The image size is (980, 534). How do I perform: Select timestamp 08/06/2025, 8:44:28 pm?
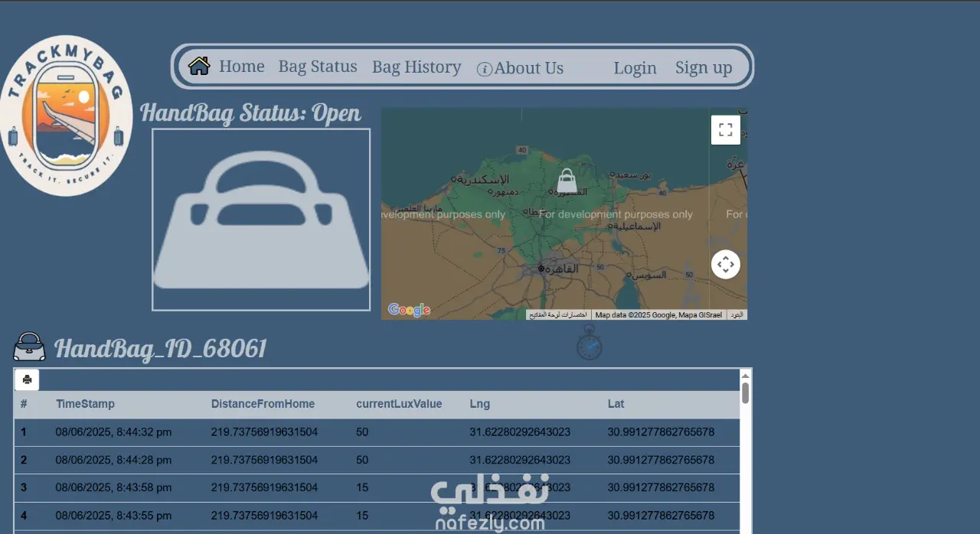pyautogui.click(x=113, y=460)
